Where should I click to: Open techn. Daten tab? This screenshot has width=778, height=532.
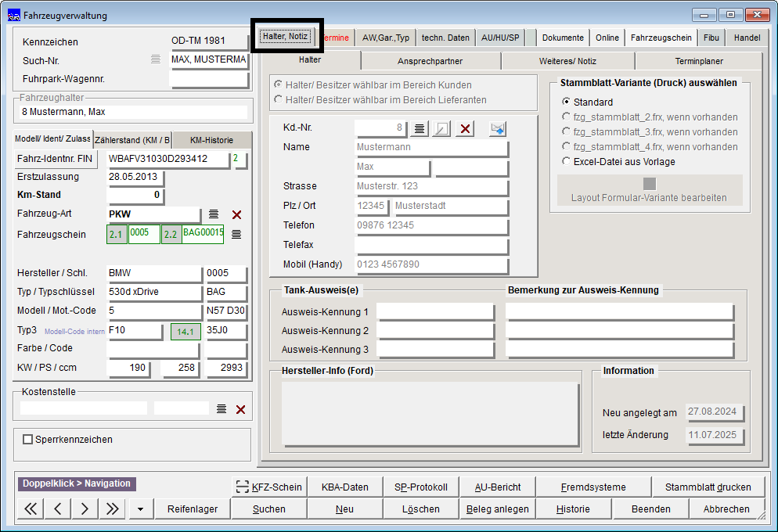point(445,38)
